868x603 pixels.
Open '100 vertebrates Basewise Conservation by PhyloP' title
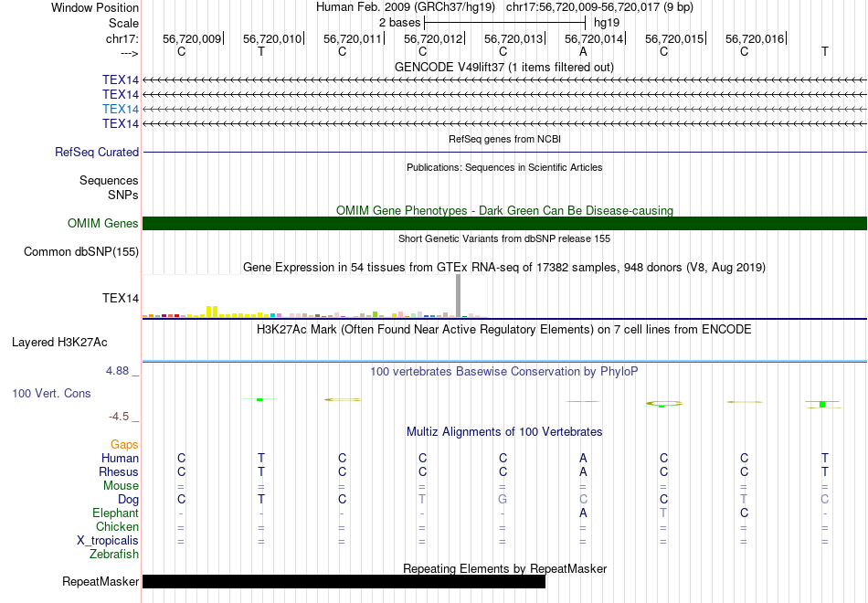(x=503, y=372)
